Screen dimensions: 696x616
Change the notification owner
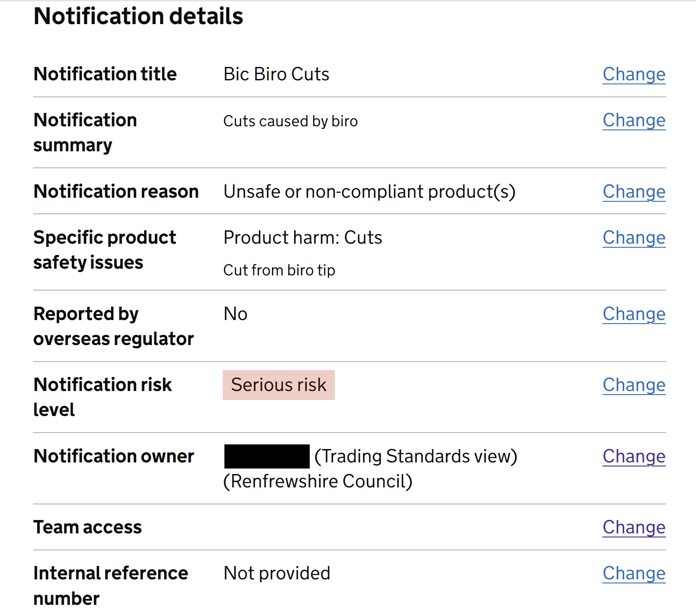tap(633, 456)
